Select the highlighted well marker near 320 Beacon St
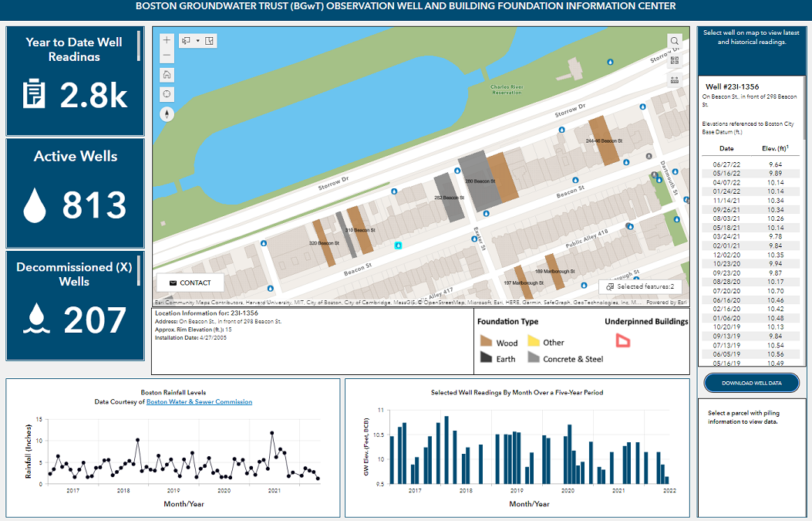The width and height of the screenshot is (812, 521). tap(396, 245)
